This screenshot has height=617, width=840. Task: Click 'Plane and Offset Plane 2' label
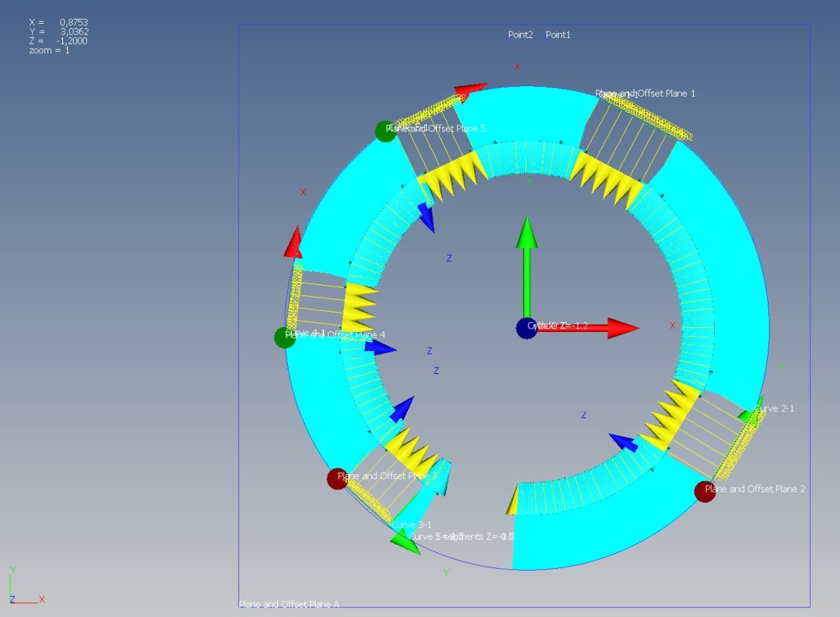tap(756, 489)
